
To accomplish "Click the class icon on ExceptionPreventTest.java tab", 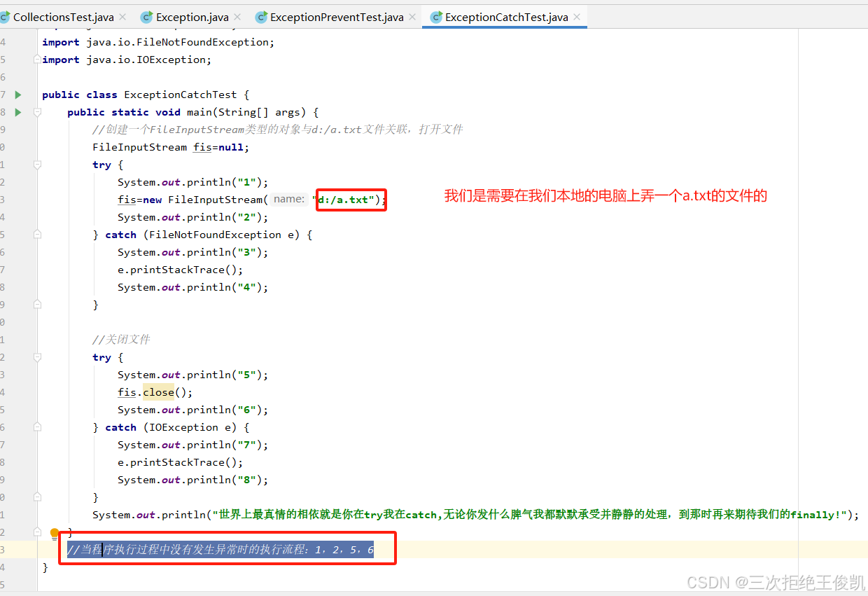I will pos(260,16).
